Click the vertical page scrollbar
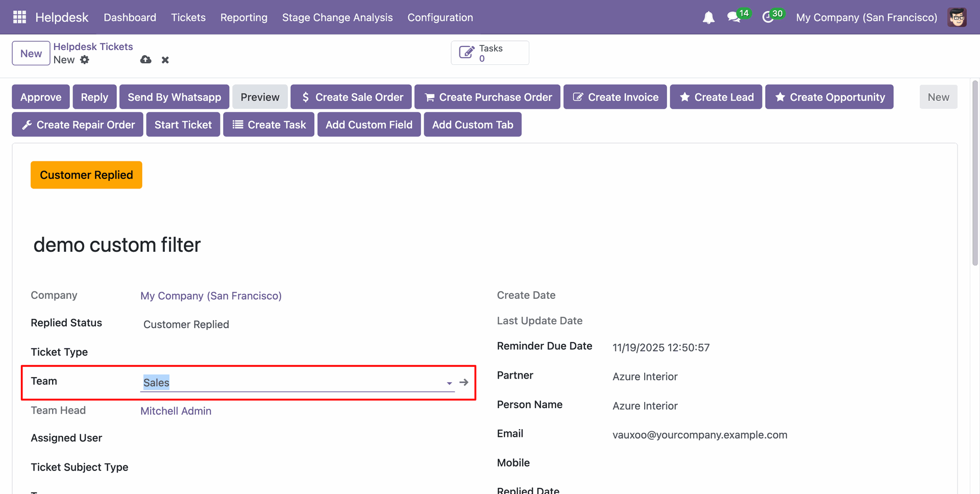Viewport: 980px width, 494px height. (975, 174)
